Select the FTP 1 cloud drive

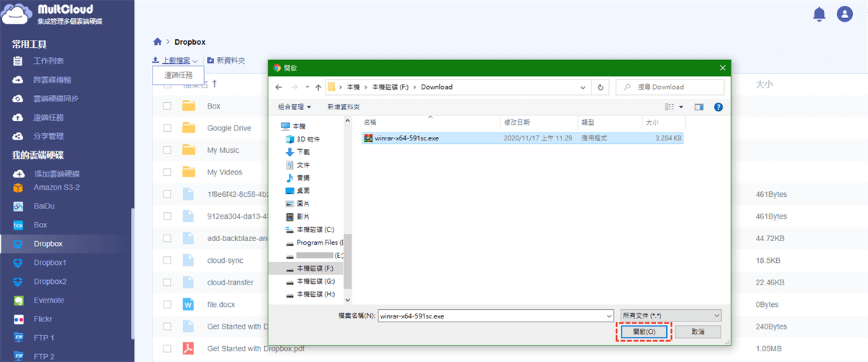point(44,338)
